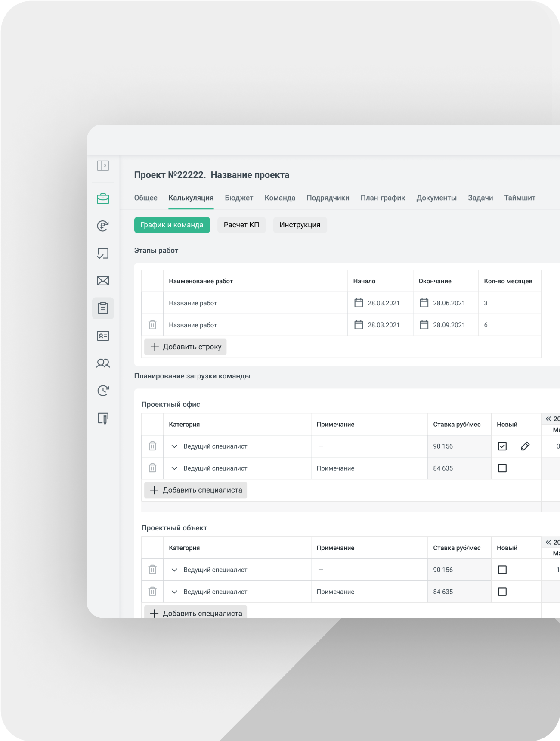Viewport: 560px width, 741px height.
Task: Check Новый box for 84 635 row in Проектный офис
Action: coord(502,468)
